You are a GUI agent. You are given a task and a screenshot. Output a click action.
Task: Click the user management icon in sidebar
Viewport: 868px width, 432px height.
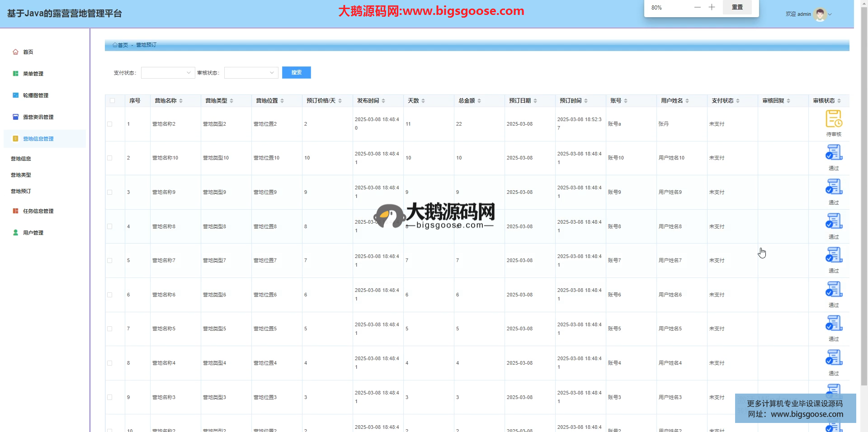[x=15, y=233]
